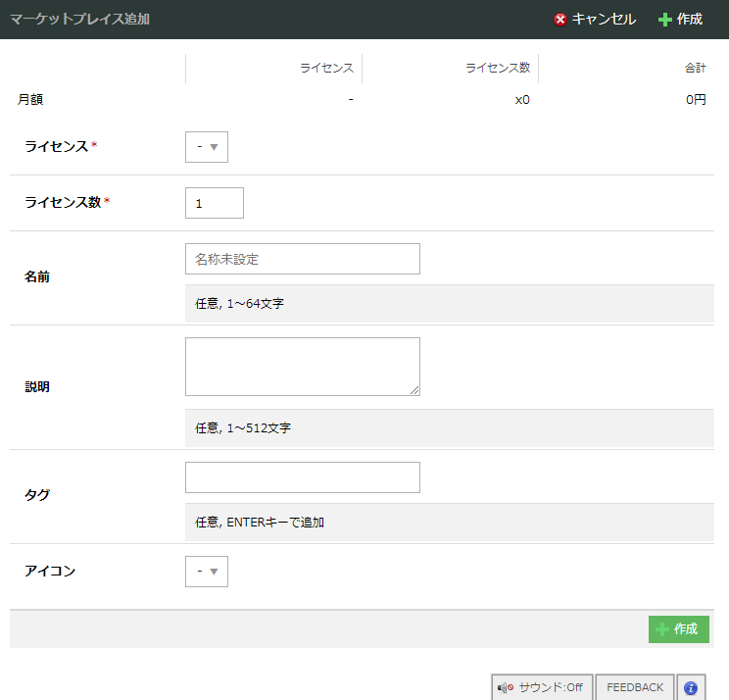
Task: Open the FEEDBACK button
Action: point(635,688)
